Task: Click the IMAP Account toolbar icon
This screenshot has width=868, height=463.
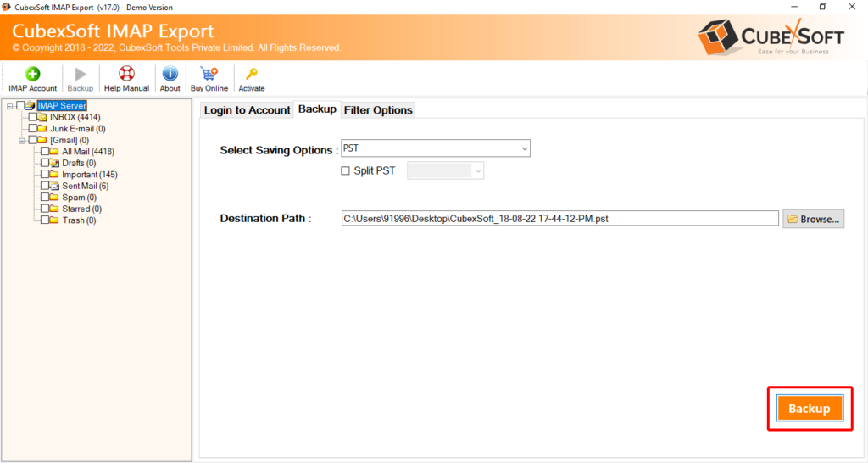Action: coord(33,74)
